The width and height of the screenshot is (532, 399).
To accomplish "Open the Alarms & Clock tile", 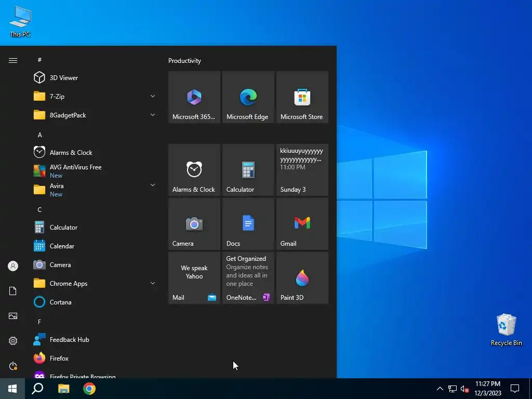I will 194,170.
